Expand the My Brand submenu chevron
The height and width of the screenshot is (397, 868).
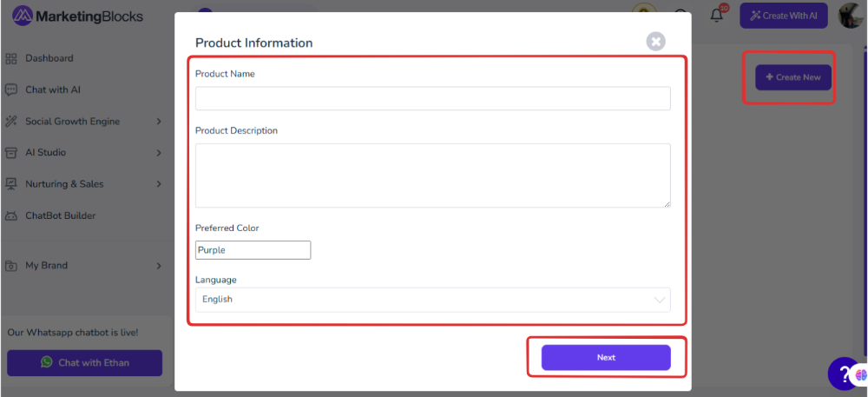[159, 266]
